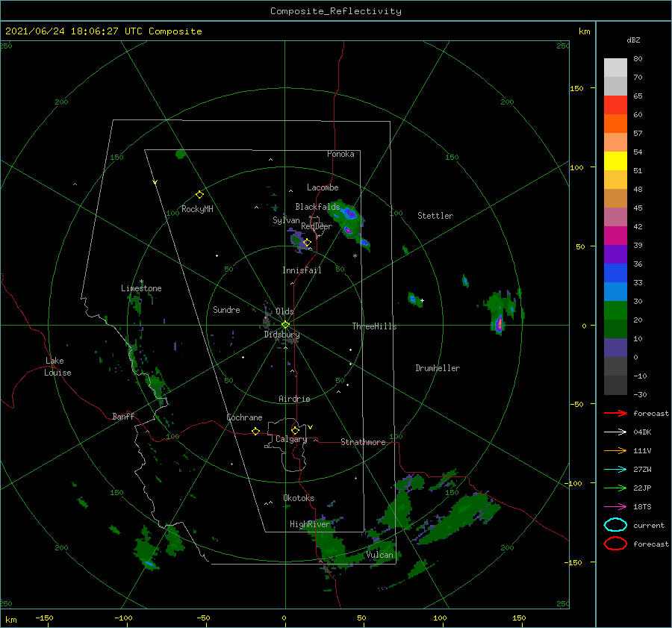Viewport: 672px width, 628px height.
Task: Pick the yellow swatch between 54 and 51 dBZ
Action: pyautogui.click(x=615, y=161)
